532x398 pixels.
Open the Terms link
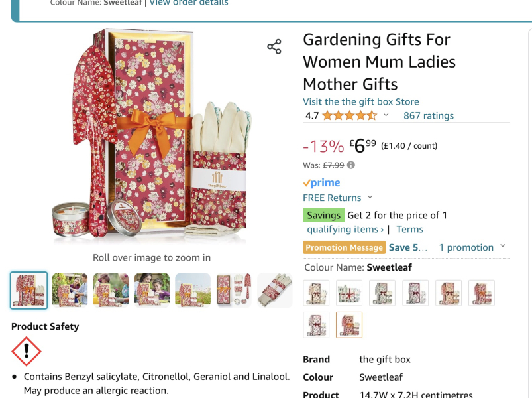410,230
